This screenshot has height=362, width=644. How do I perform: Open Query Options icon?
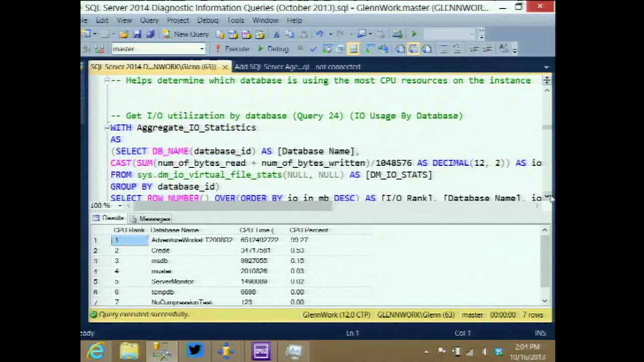click(x=340, y=49)
